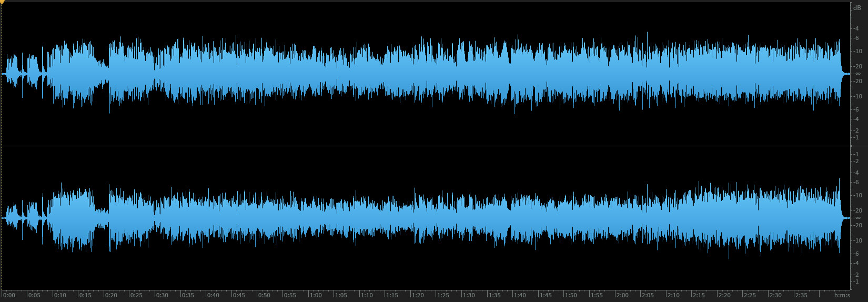This screenshot has width=868, height=302.
Task: Click the dB unit label on the amplitude scale
Action: pos(857,8)
